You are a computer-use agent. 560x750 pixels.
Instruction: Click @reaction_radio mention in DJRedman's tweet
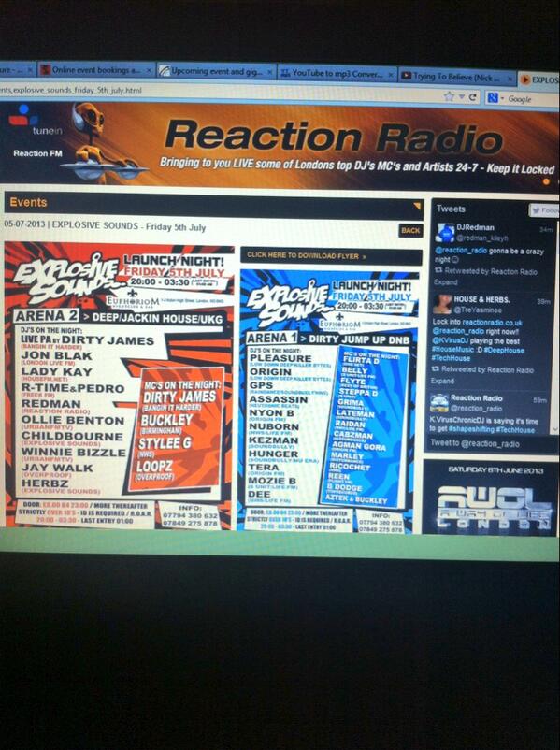[461, 251]
